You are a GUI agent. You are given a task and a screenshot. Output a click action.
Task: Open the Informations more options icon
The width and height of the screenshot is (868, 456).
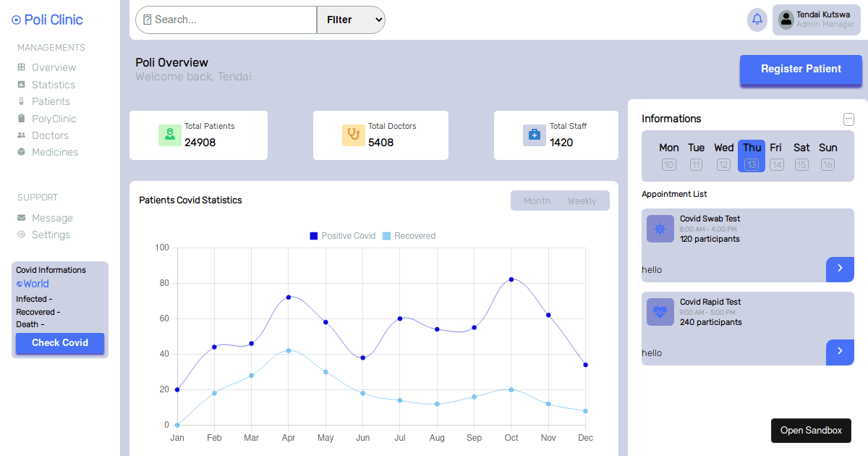pos(848,119)
